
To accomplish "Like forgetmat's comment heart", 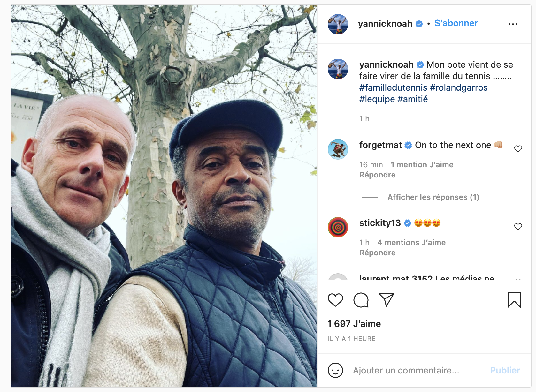I will 518,149.
